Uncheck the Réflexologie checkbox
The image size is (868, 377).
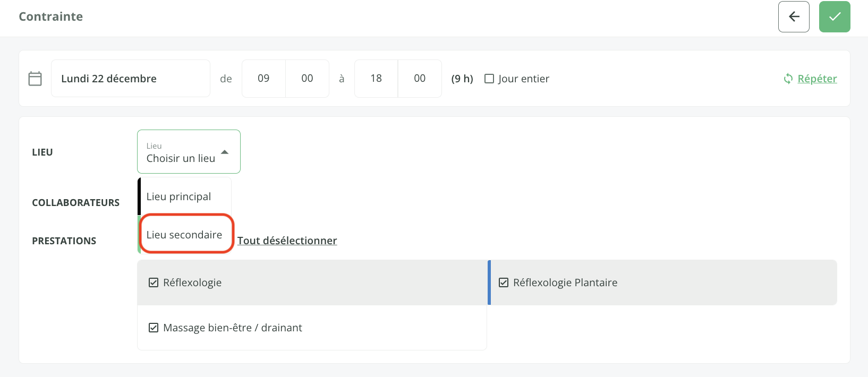coord(154,282)
